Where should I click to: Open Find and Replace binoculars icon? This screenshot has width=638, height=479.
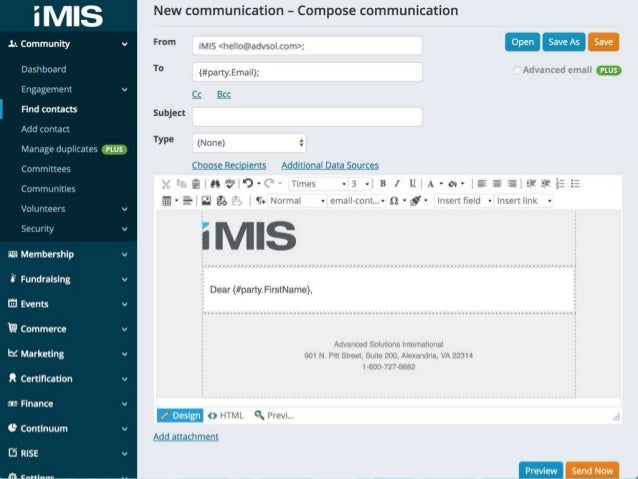click(x=215, y=184)
